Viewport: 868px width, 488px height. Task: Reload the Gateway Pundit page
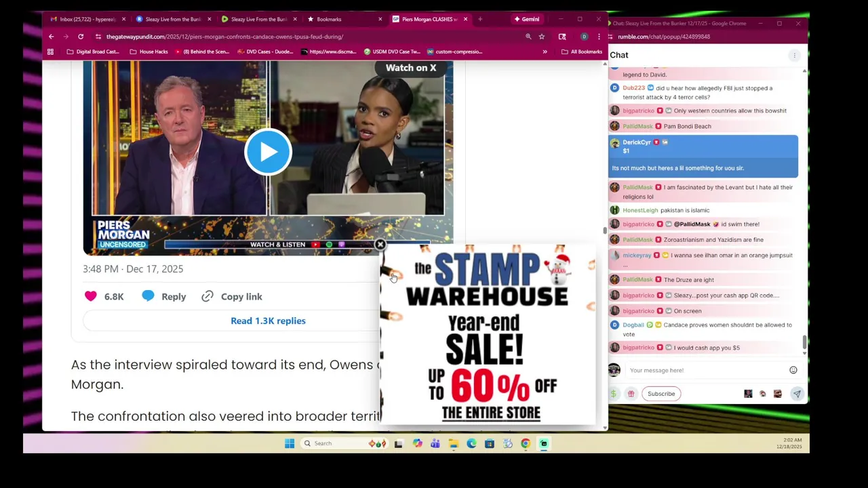tap(81, 37)
